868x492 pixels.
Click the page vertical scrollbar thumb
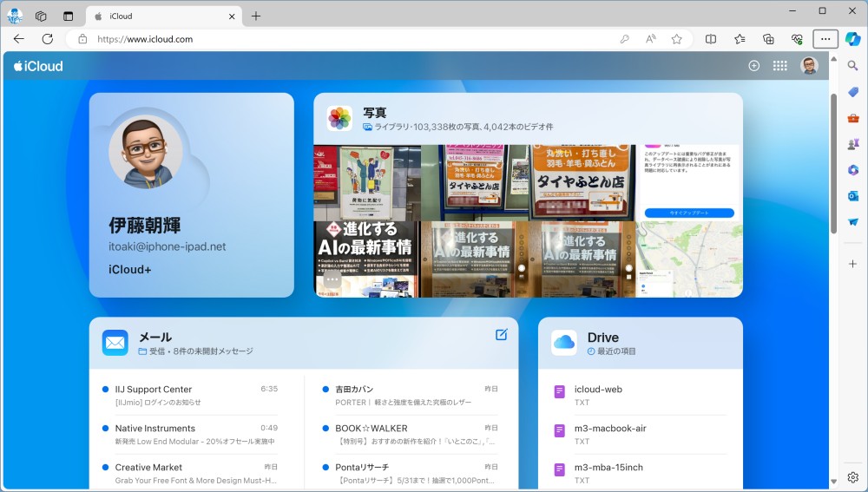click(x=833, y=163)
